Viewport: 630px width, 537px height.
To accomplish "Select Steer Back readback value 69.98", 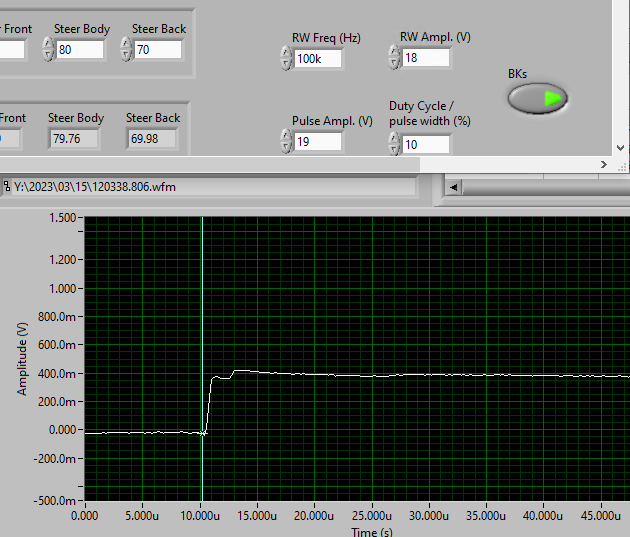I will click(x=151, y=139).
